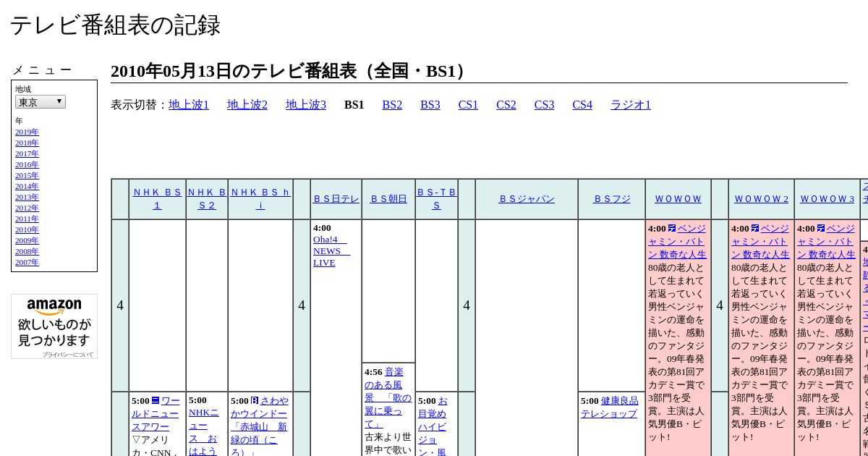Open the 2008年 archive link
This screenshot has height=456, width=868.
27,251
